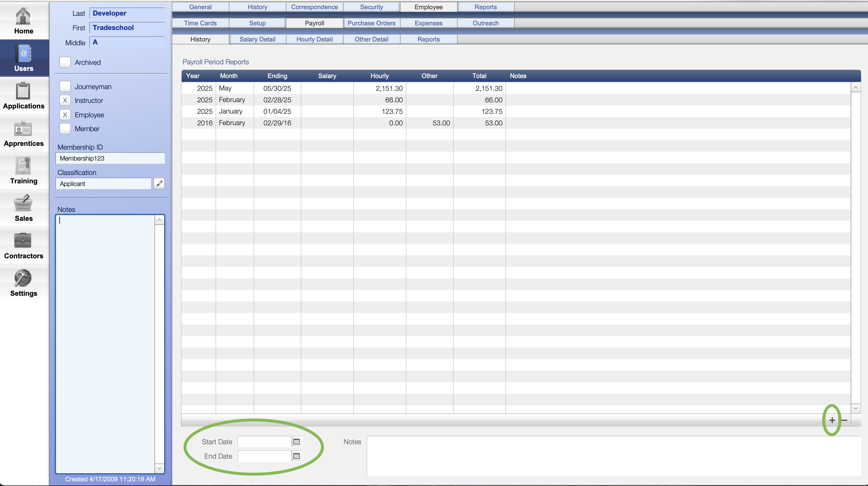868x486 pixels.
Task: Click the End Date input field
Action: point(265,456)
